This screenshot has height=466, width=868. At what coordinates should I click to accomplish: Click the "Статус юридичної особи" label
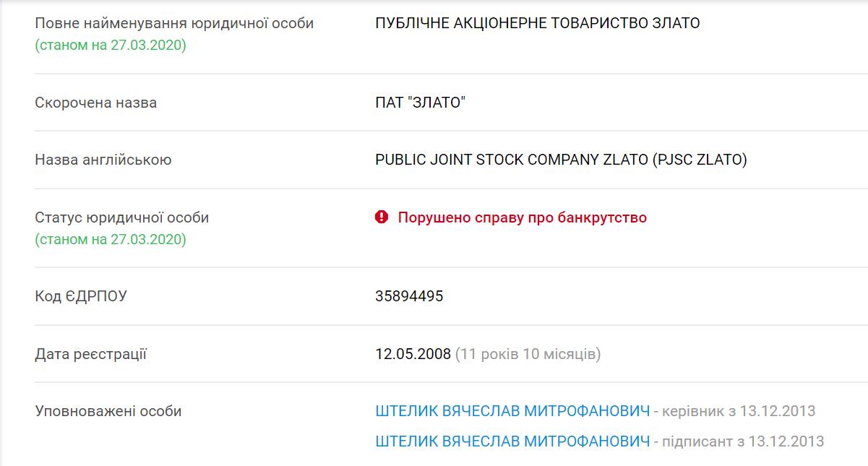point(121,217)
